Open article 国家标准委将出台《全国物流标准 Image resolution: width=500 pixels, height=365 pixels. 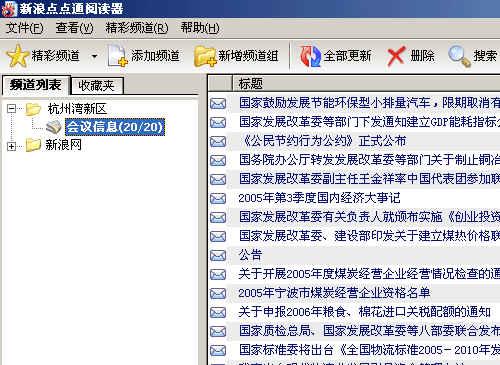[x=369, y=350]
